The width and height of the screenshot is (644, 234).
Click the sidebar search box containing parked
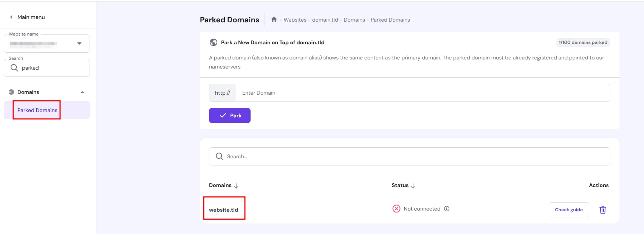53,68
